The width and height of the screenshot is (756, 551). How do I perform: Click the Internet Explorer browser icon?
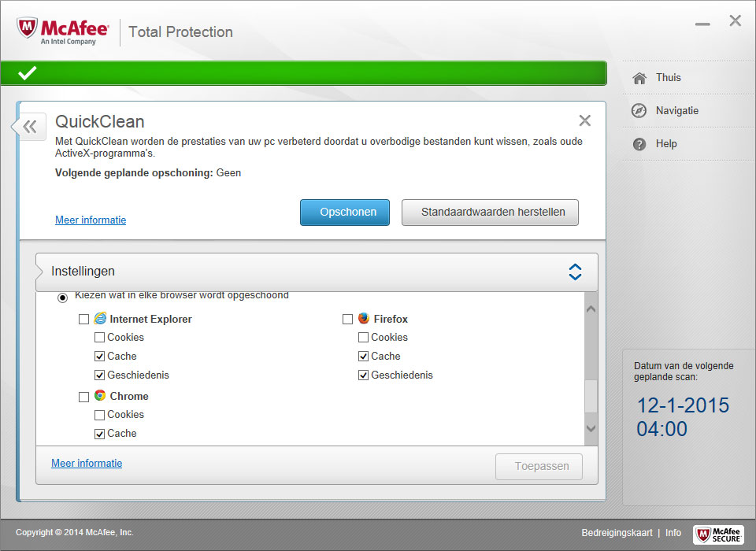click(x=100, y=318)
